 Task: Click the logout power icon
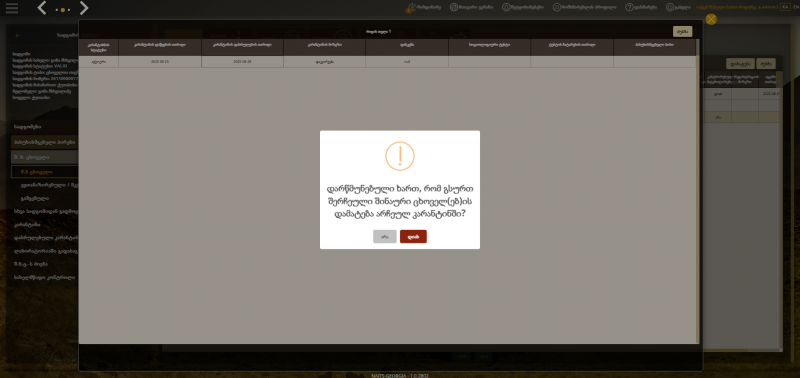point(670,7)
